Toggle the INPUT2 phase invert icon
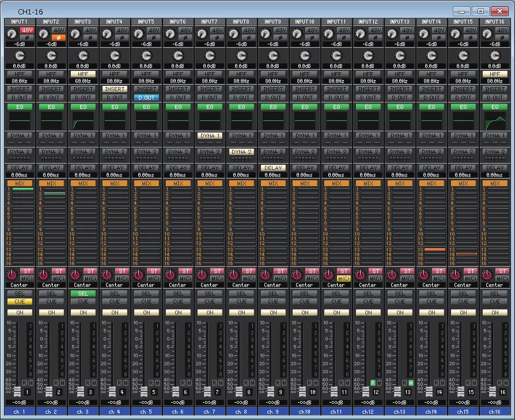 [59, 37]
